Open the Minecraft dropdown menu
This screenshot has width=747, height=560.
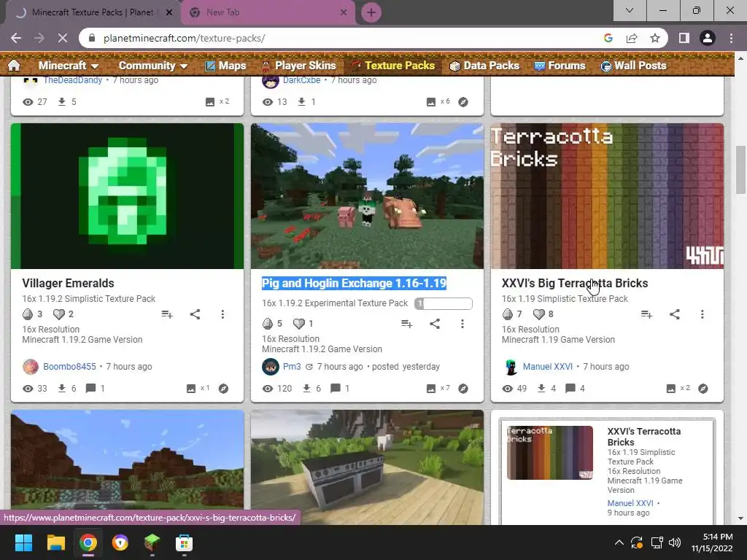(68, 66)
